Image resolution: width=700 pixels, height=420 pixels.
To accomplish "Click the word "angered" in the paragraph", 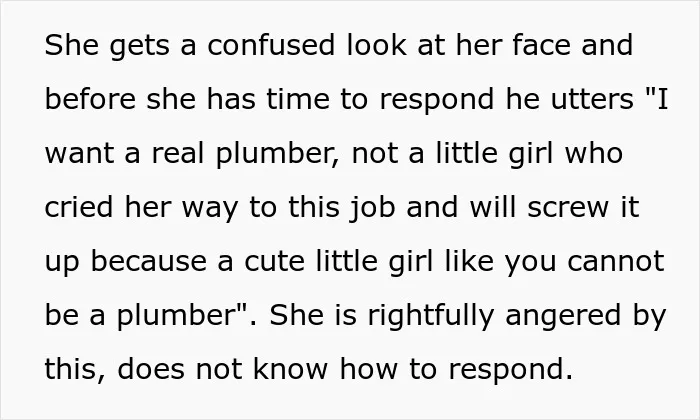I will tap(563, 316).
